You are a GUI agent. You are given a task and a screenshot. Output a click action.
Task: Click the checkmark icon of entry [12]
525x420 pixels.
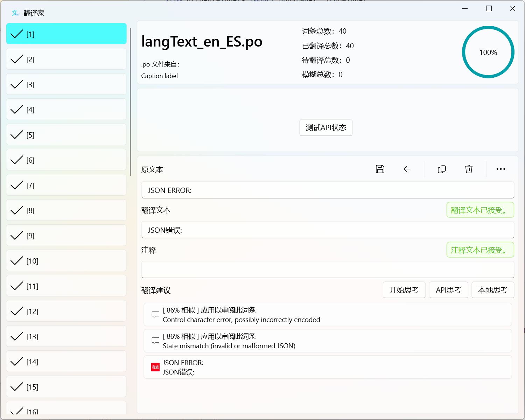[x=16, y=311]
